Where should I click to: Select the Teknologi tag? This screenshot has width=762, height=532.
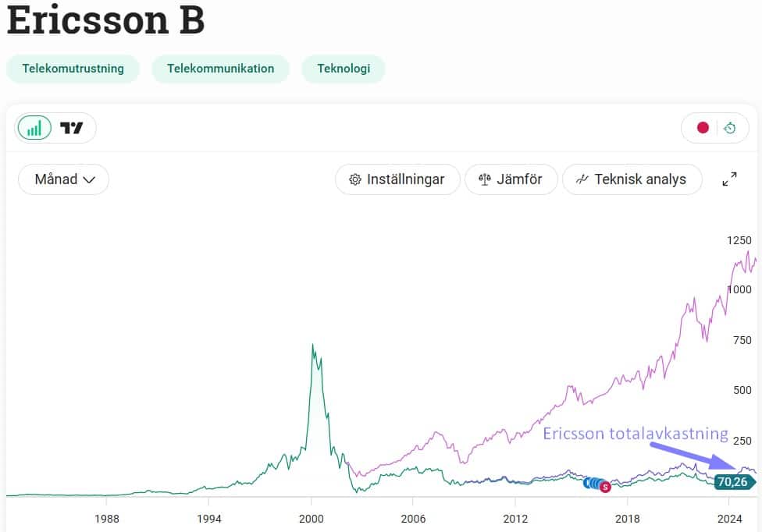[343, 69]
